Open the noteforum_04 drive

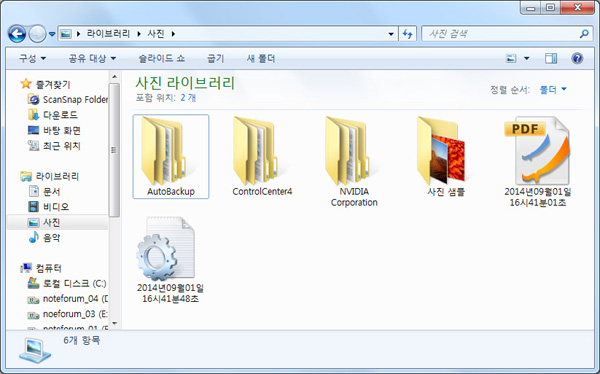click(67, 299)
